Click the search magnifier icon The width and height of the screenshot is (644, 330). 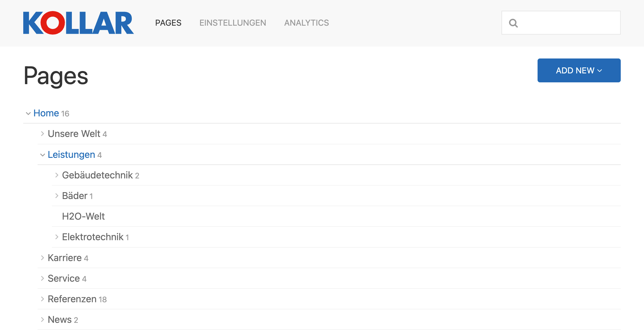(513, 23)
